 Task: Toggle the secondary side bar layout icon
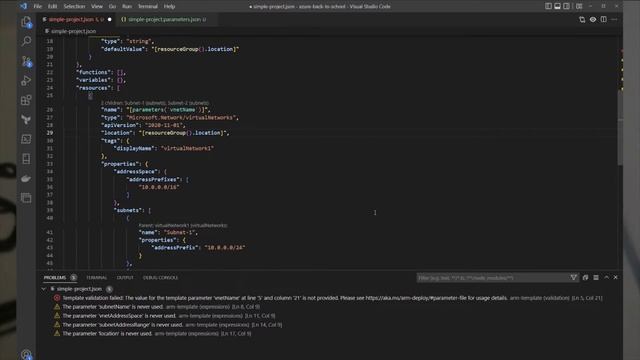(567, 6)
